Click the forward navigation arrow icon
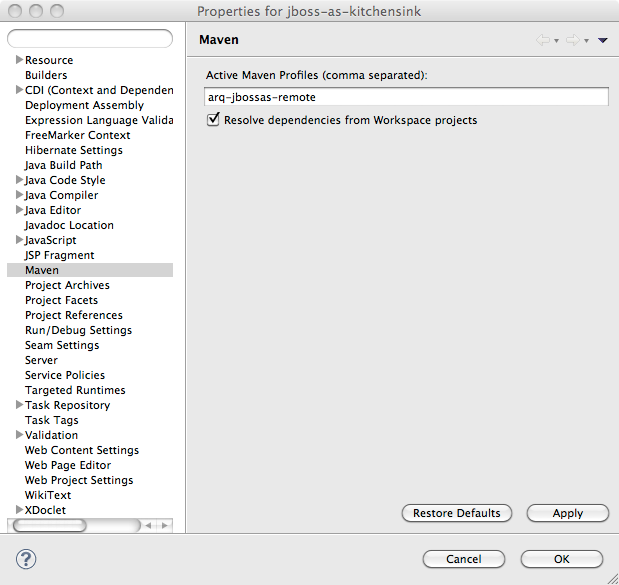Screen dimensions: 619x585 (572, 40)
